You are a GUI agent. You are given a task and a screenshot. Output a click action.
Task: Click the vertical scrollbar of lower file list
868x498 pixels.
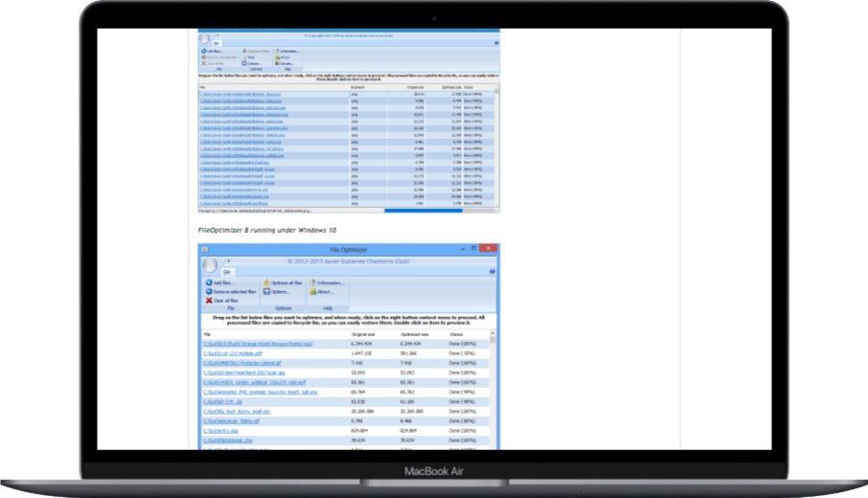[492, 390]
